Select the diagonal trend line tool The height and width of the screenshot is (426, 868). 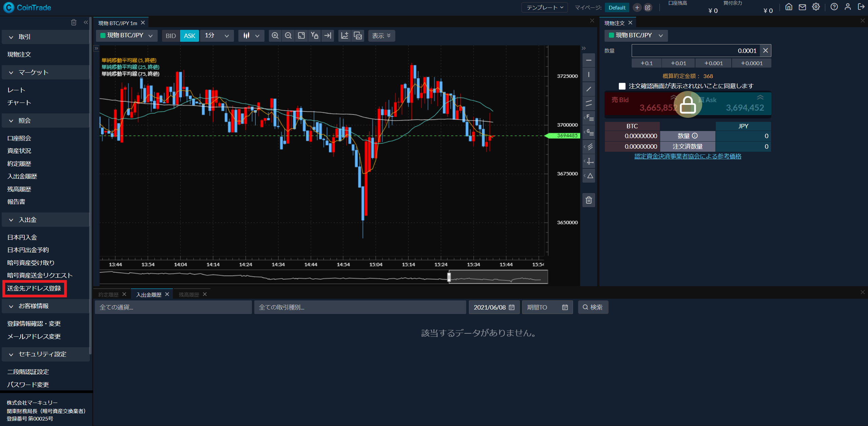coord(589,89)
